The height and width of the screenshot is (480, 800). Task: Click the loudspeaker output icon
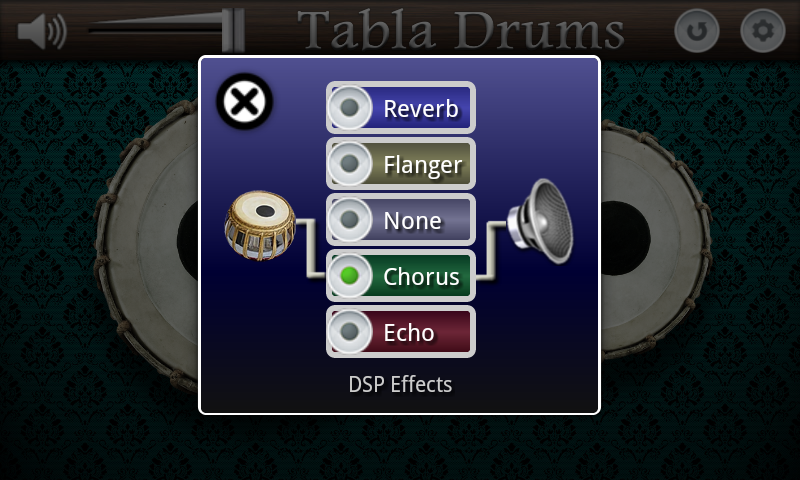(541, 221)
